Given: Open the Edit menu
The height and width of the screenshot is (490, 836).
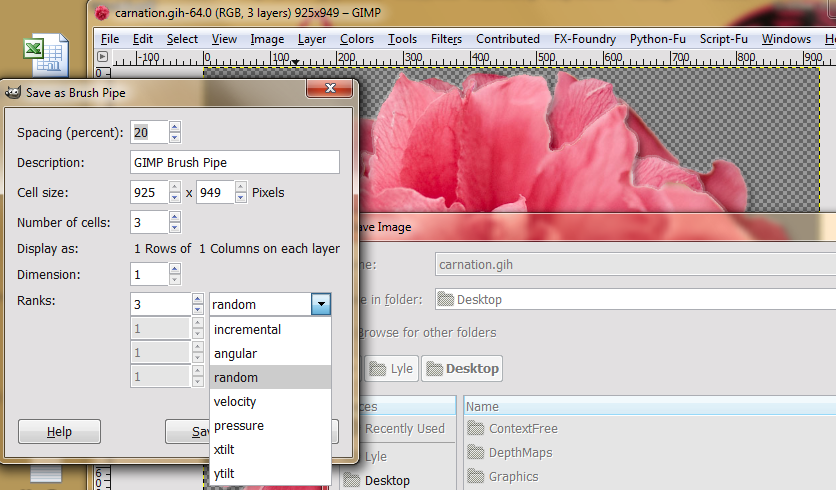Looking at the screenshot, I should click(143, 39).
